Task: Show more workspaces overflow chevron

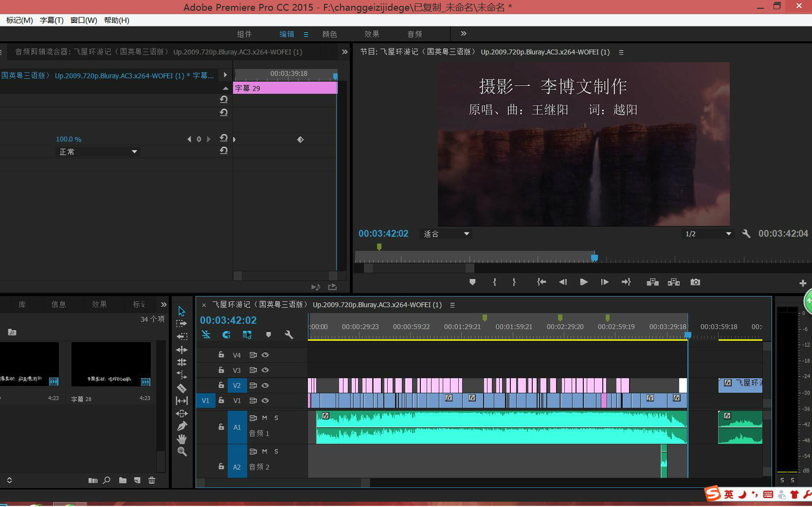Action: 463,34
